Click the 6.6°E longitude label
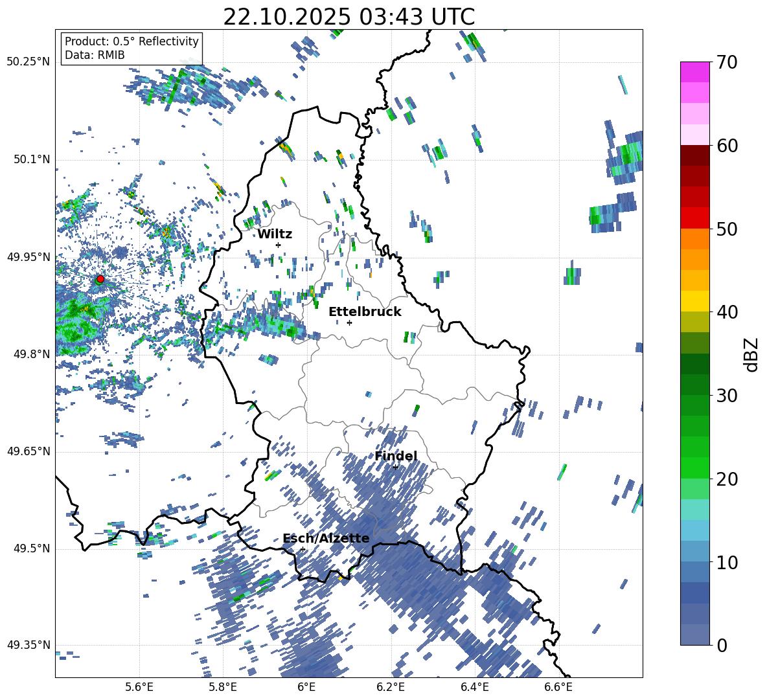 point(558,687)
